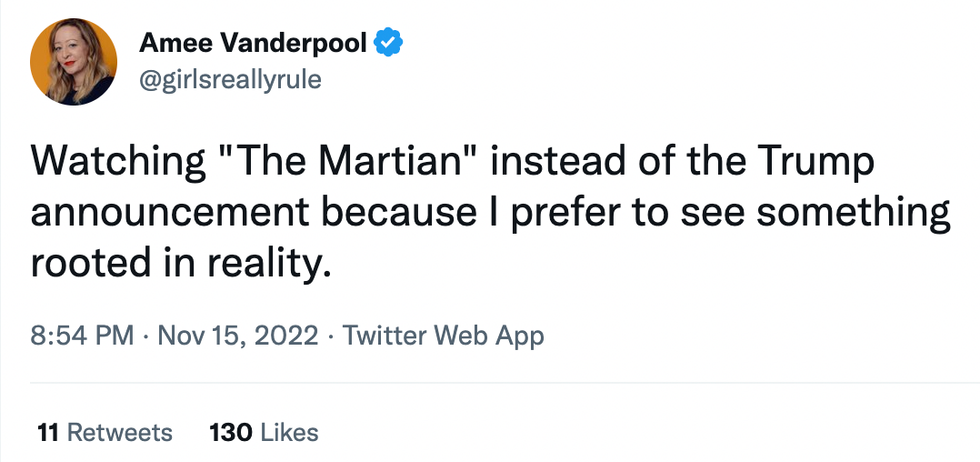980x462 pixels.
Task: View the 130 Likes list
Action: click(264, 433)
